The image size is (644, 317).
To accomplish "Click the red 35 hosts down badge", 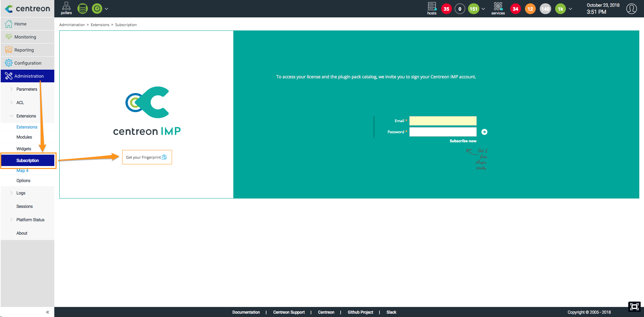I will 446,9.
